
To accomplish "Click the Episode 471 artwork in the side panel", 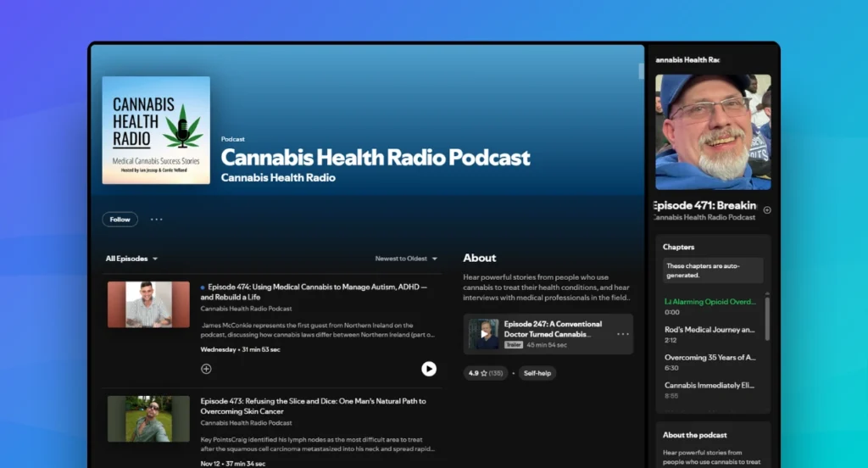I will [713, 132].
